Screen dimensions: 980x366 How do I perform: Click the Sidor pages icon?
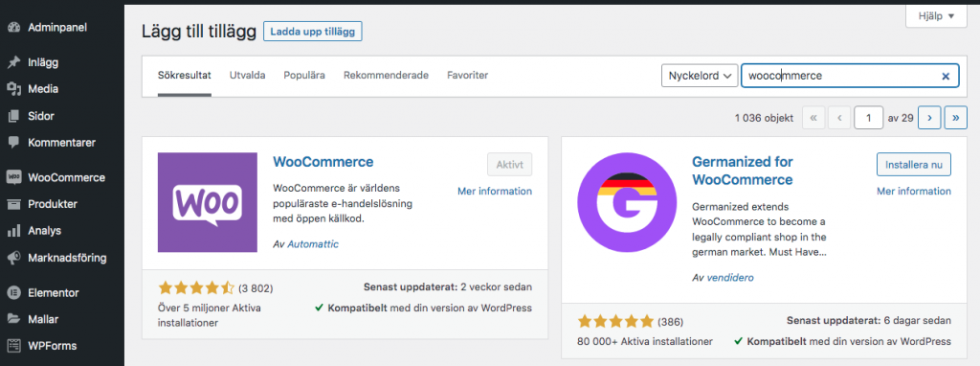[13, 116]
